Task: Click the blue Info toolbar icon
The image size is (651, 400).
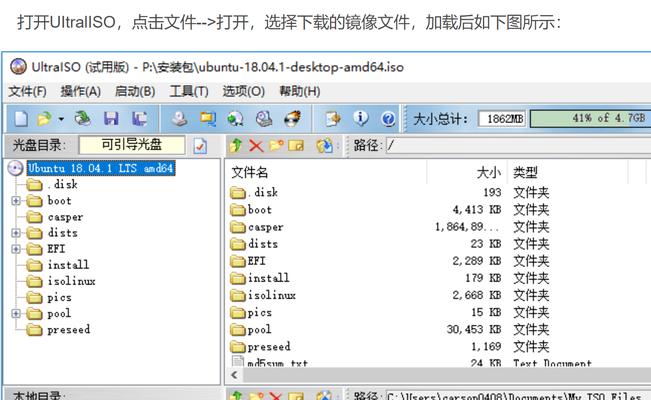Action: click(360, 119)
